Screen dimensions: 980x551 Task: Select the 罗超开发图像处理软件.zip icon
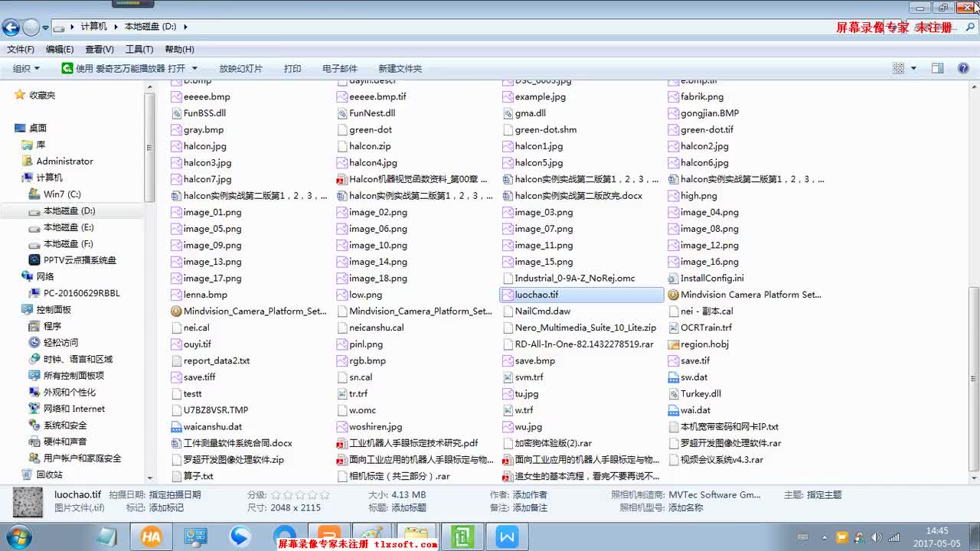[177, 460]
